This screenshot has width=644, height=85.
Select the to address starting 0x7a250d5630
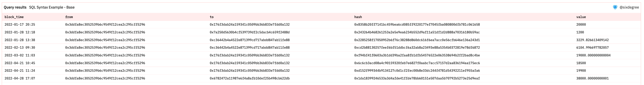pyautogui.click(x=249, y=32)
